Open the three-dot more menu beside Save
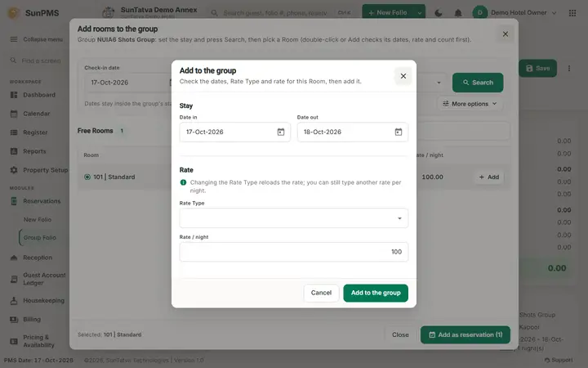 pyautogui.click(x=569, y=69)
